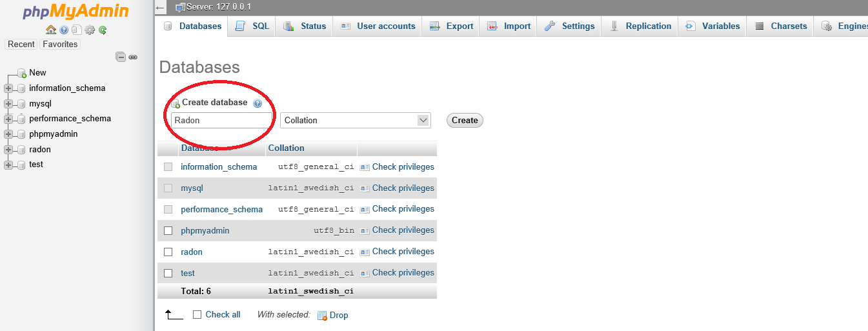Reload navigation panel with green refresh icon
Screen dimensions: 868x331
[103, 30]
